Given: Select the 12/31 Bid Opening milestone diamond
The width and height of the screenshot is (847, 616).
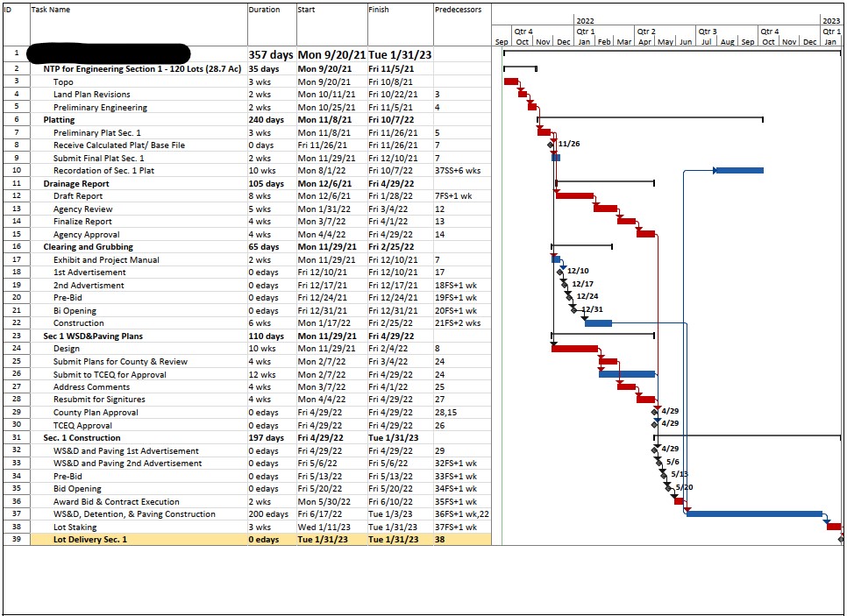Looking at the screenshot, I should (574, 310).
